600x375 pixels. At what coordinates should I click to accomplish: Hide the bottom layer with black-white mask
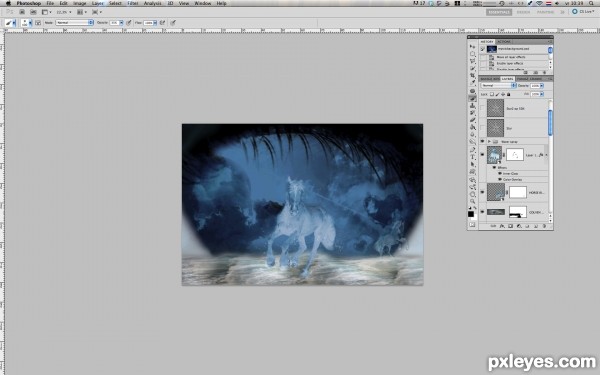[x=482, y=212]
